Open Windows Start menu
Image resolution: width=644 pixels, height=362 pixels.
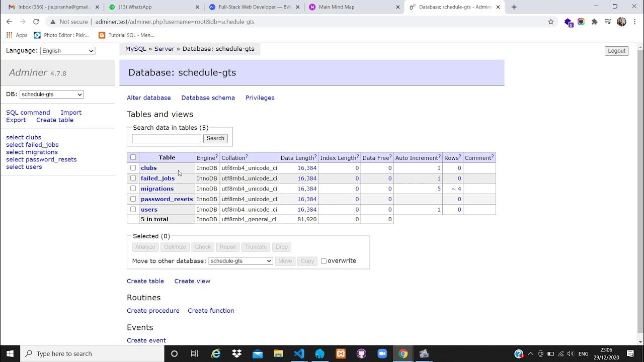(x=10, y=353)
